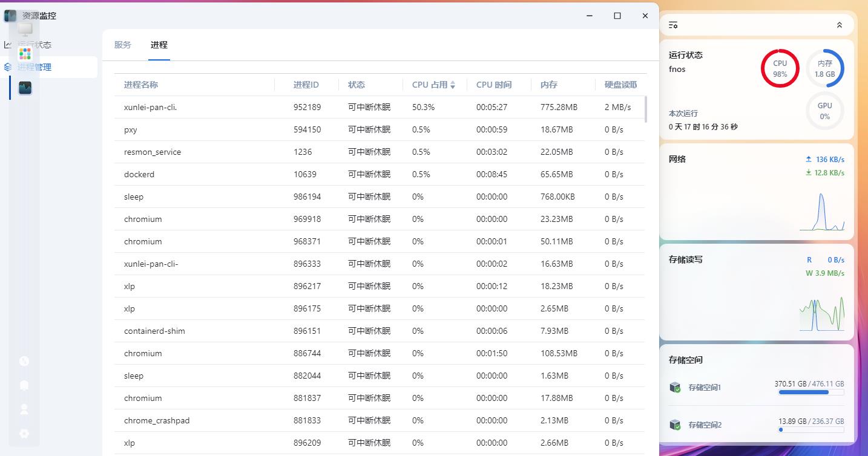Click the 存储空间1 usage progress bar
Viewport: 868px width, 456px height.
[811, 392]
